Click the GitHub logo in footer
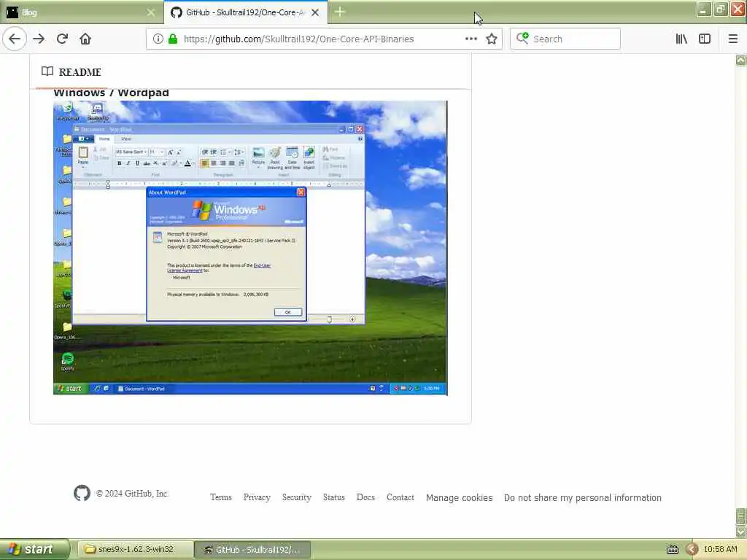 [82, 493]
